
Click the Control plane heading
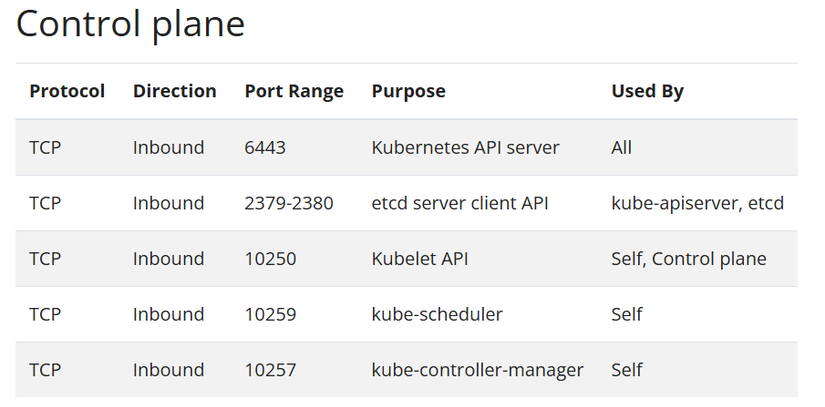pyautogui.click(x=130, y=24)
